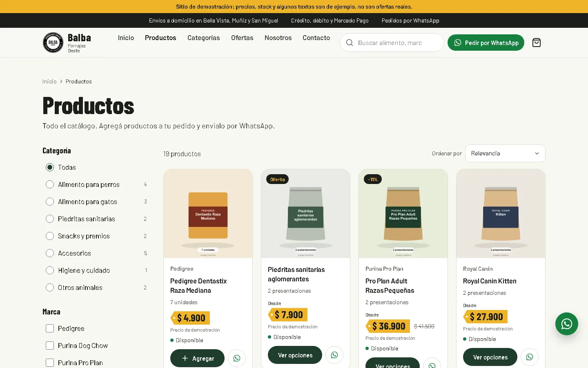Viewport: 588px width, 368px height.
Task: Open Royal Canin Kitten product image
Action: point(501,213)
